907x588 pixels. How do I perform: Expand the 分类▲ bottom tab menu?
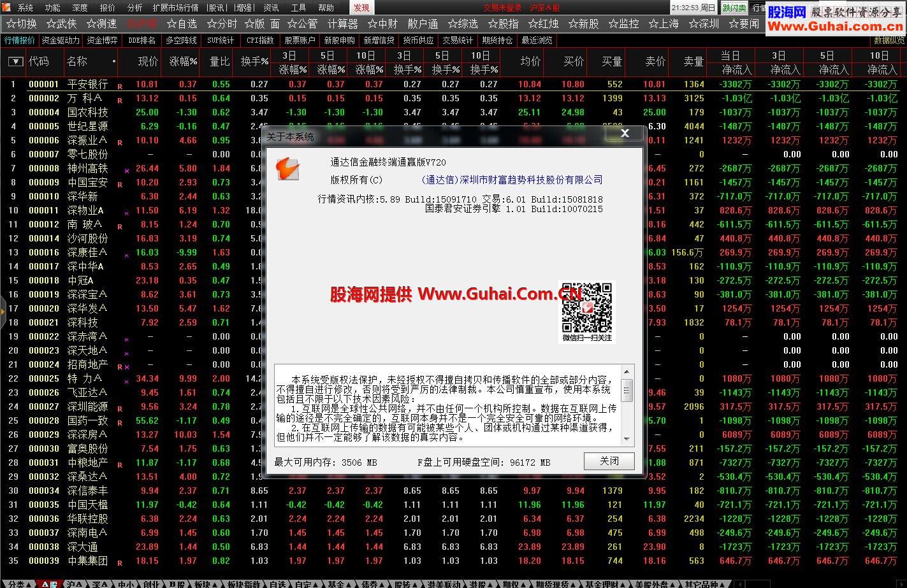coord(18,584)
